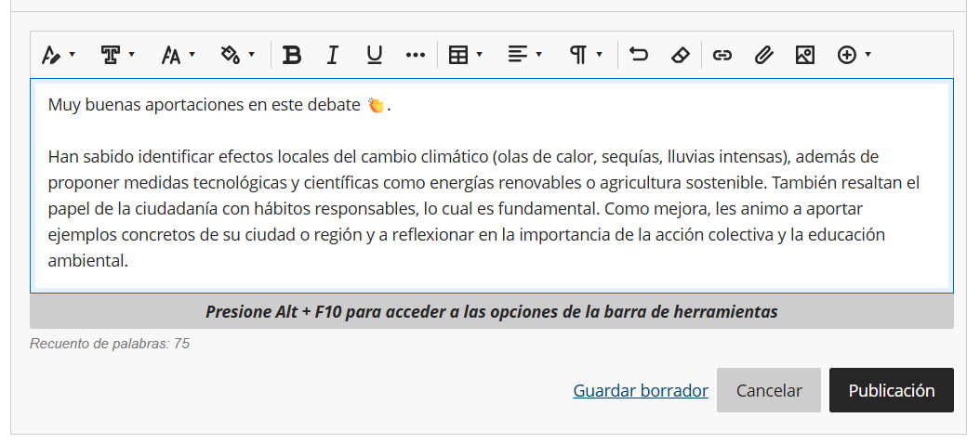Screen dimensions: 980x444
Task: Open the font size dropdown
Action: point(178,56)
